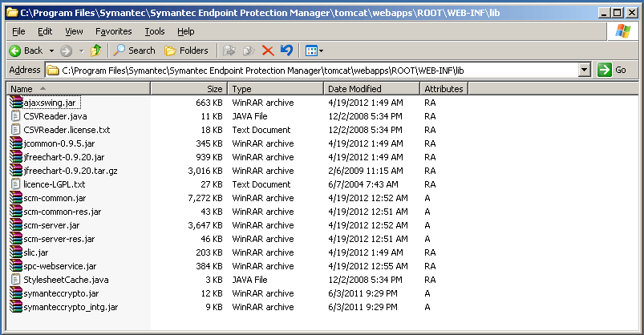Click the ajaxswing.jar file name
The width and height of the screenshot is (644, 335).
click(50, 103)
